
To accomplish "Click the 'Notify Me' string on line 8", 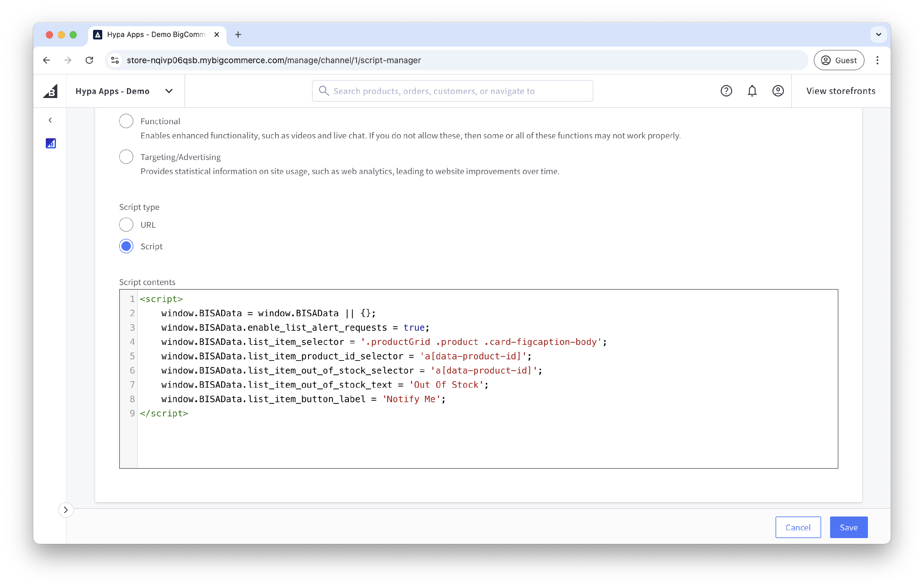I will (x=411, y=399).
